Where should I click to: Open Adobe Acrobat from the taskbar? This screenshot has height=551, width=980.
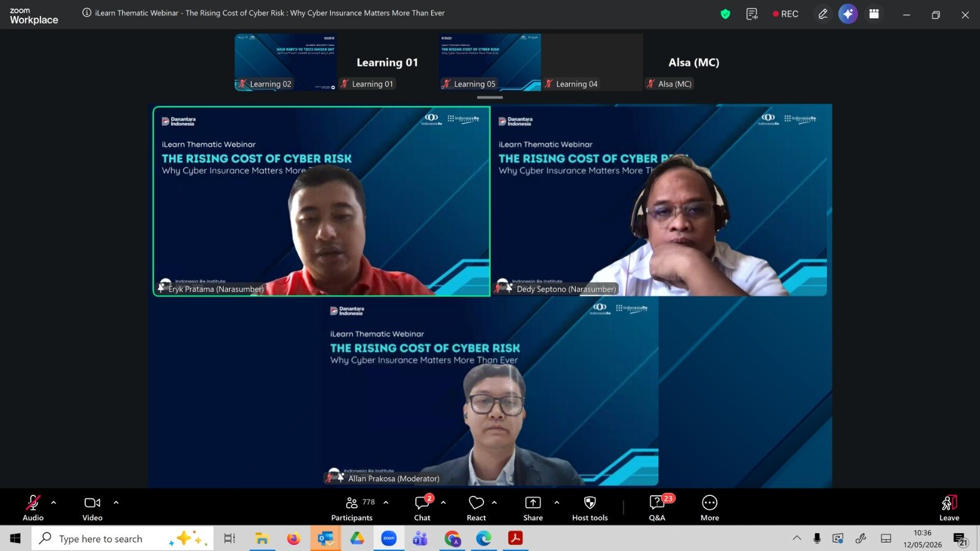pyautogui.click(x=515, y=539)
